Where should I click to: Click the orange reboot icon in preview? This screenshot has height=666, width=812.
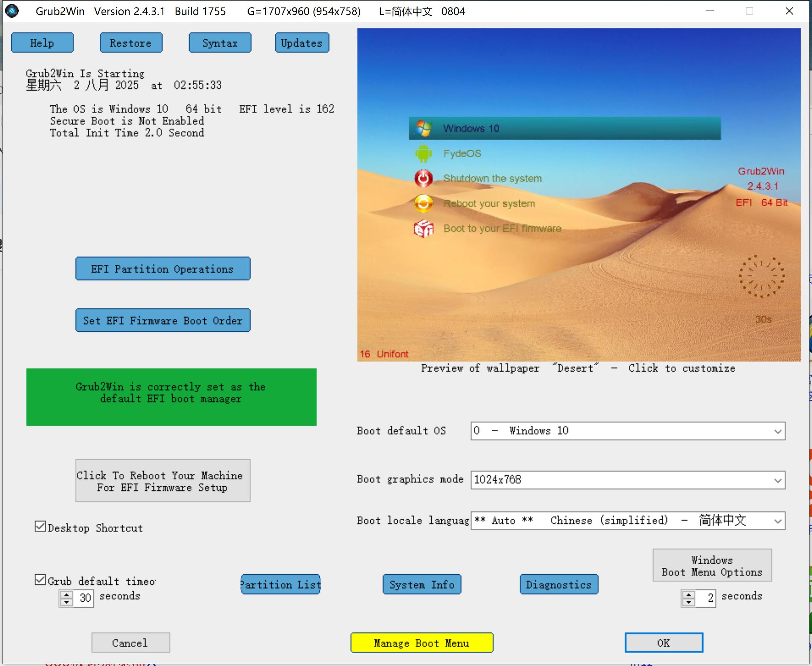tap(423, 203)
